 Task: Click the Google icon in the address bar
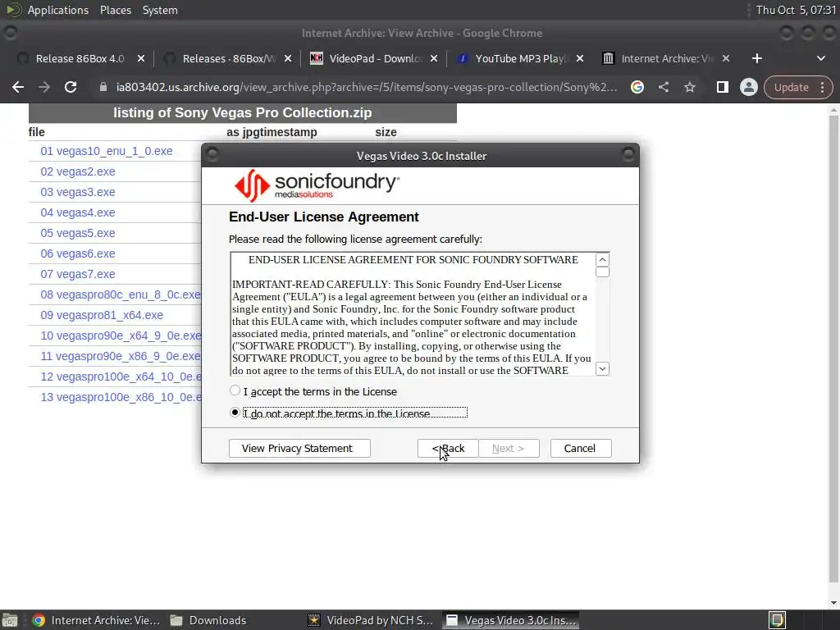click(637, 87)
